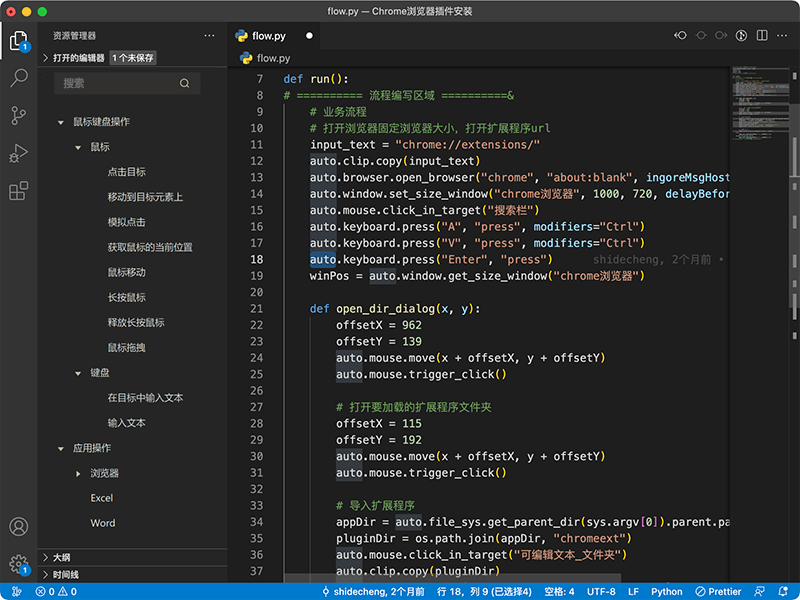Collapse the 鼠标键盘操作 tree section
This screenshot has height=600, width=800.
[x=60, y=122]
